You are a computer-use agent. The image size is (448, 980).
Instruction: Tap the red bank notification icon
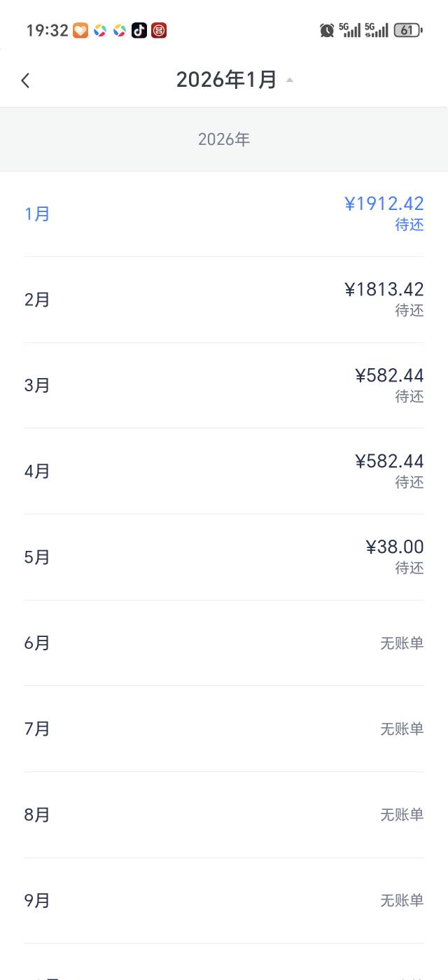coord(159,30)
